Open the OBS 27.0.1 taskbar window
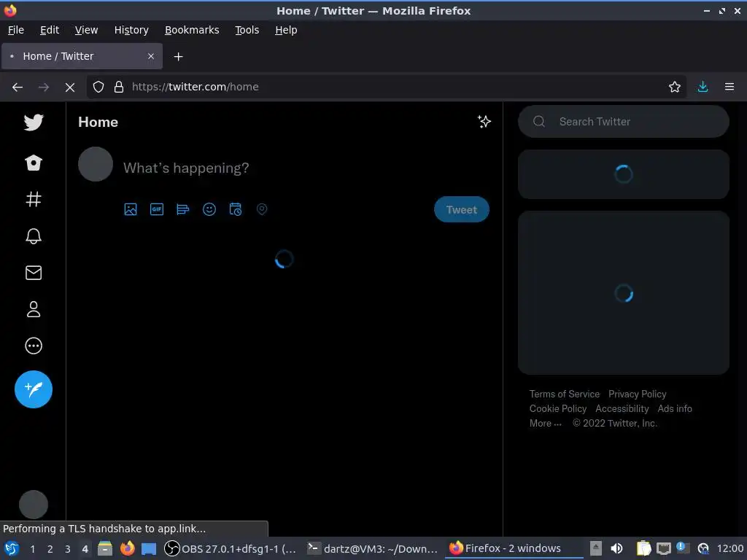This screenshot has width=747, height=560. (231, 548)
